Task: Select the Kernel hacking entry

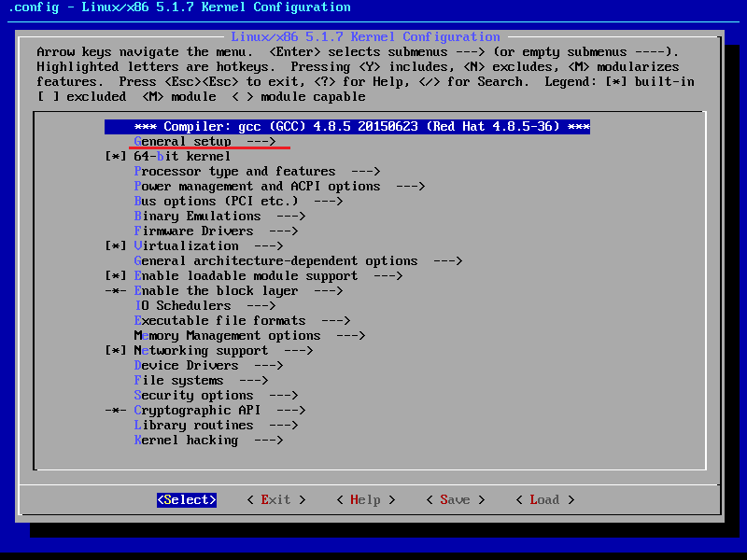Action: click(208, 441)
